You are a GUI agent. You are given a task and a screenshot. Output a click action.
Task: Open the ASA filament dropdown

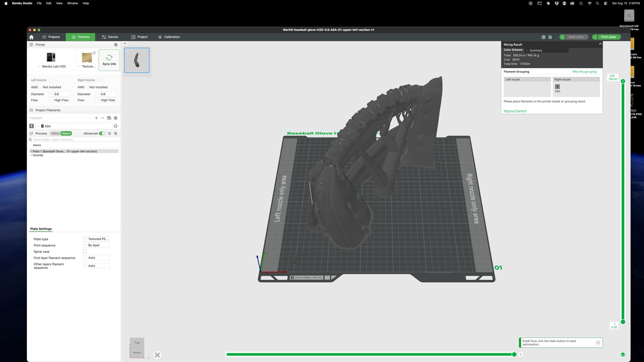[x=74, y=126]
